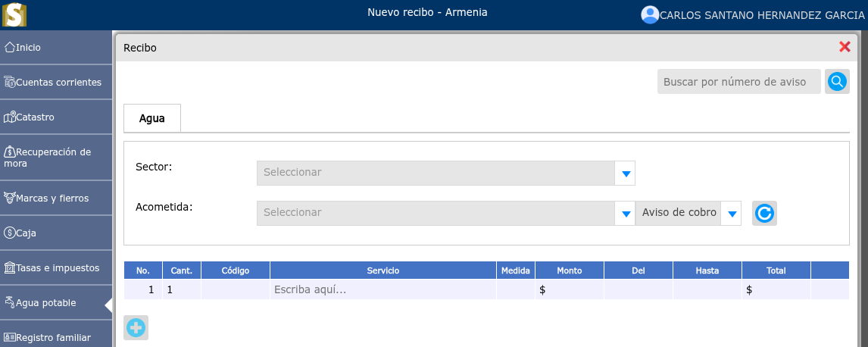Click the Hasta cell in row 1
The image size is (868, 347).
pos(707,289)
